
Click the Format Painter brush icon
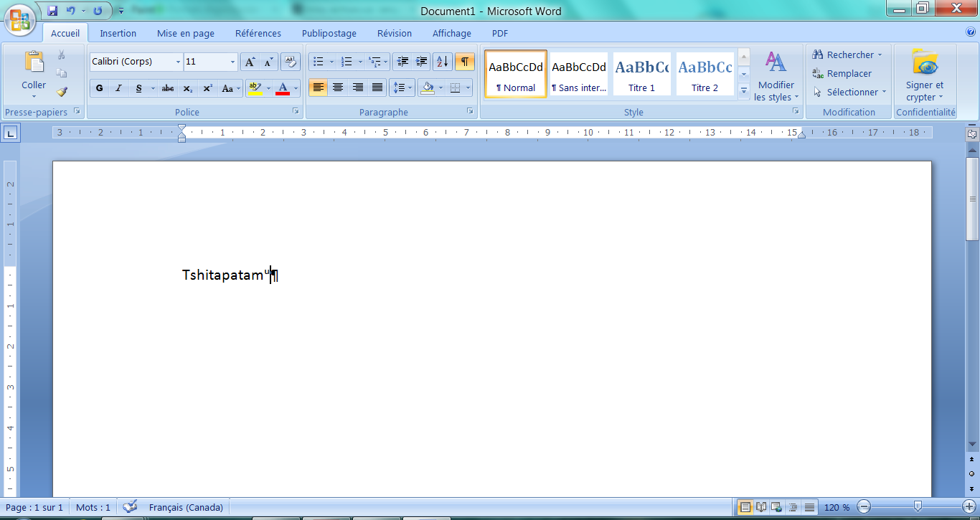[62, 92]
